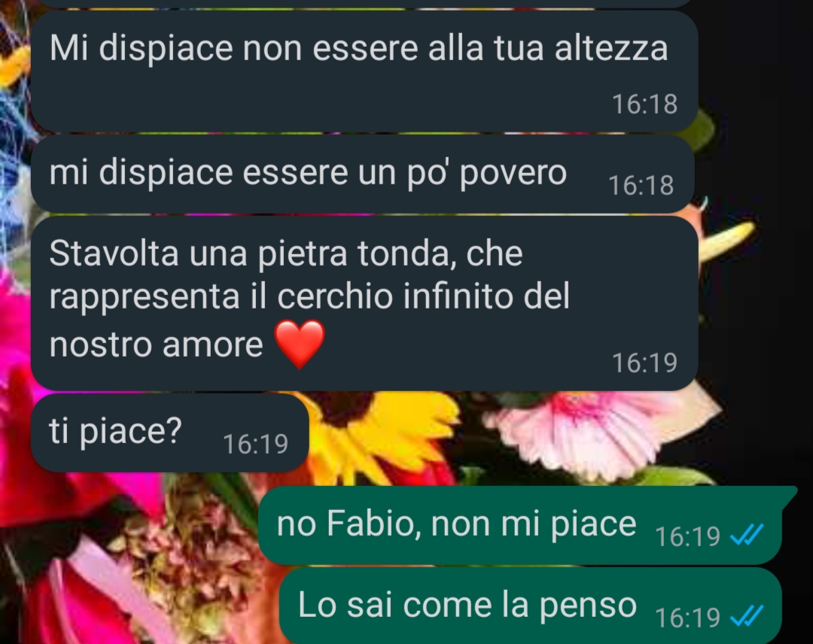Select message 'Mi dispiace non essere alla tua altezza'
813x644 pixels.
click(364, 71)
